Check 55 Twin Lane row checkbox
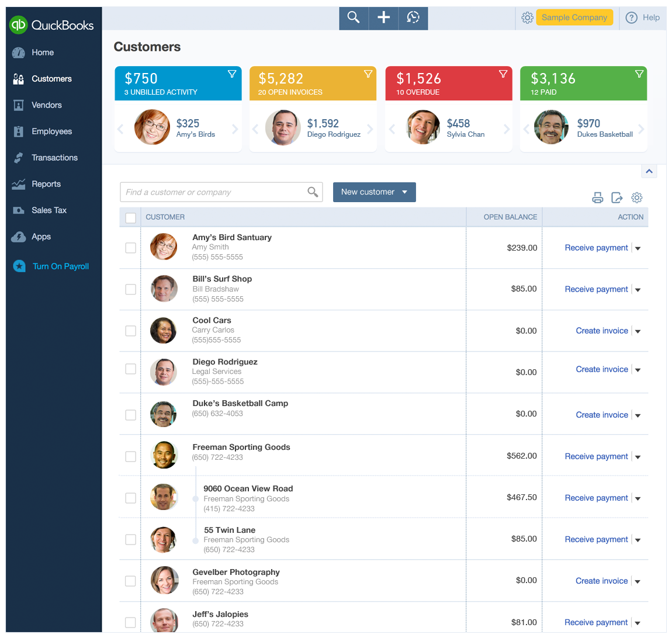The image size is (672, 638). (x=131, y=539)
